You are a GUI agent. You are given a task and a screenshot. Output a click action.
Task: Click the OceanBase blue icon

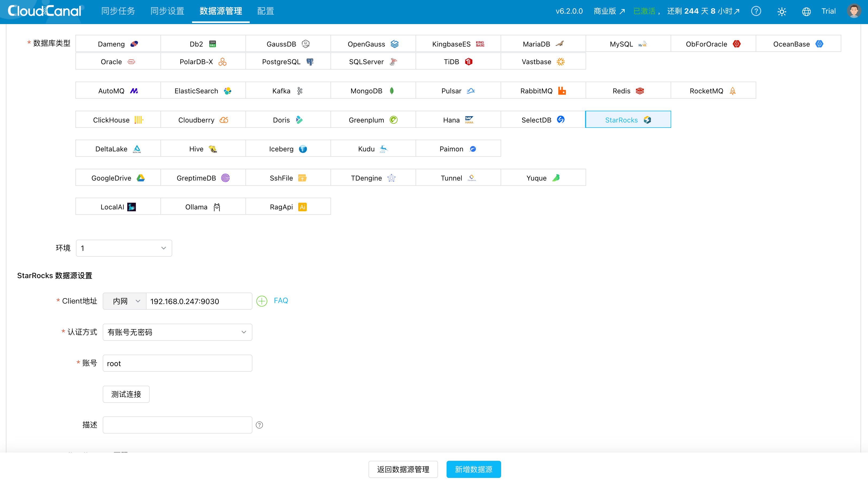click(x=819, y=44)
